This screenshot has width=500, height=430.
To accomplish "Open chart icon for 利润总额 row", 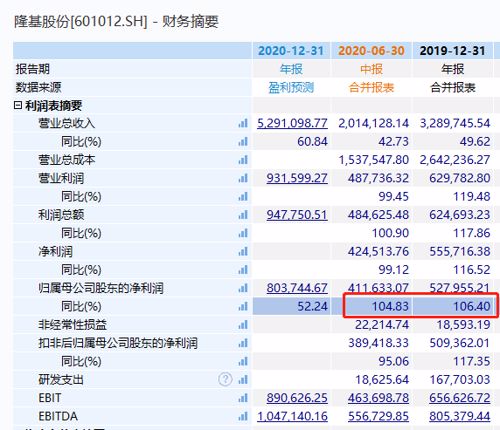I will pyautogui.click(x=243, y=215).
